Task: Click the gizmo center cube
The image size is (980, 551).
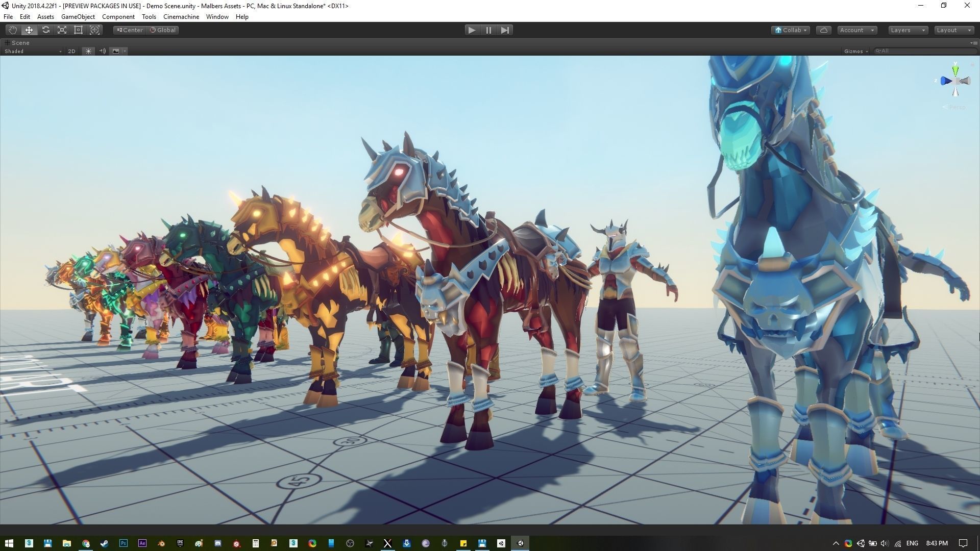Action: pyautogui.click(x=955, y=81)
